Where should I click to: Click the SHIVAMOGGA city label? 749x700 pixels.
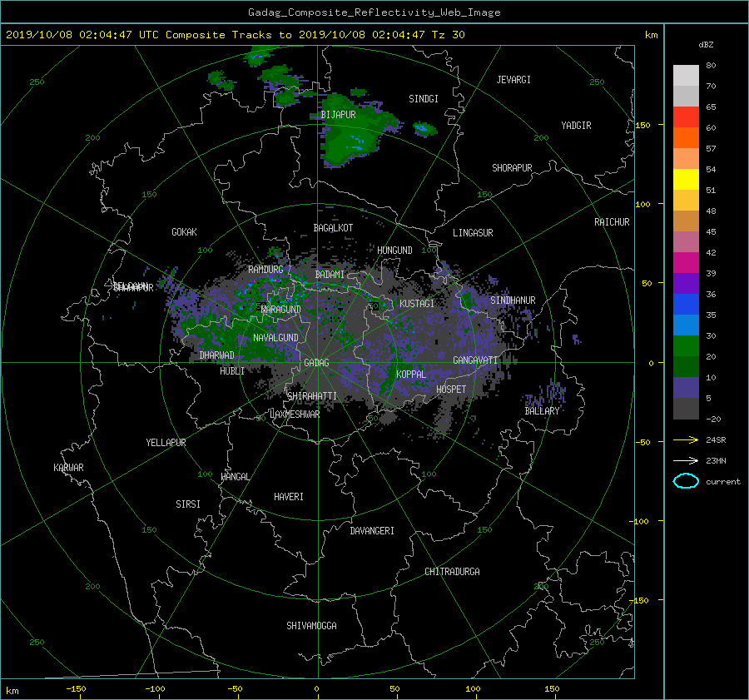tap(311, 626)
